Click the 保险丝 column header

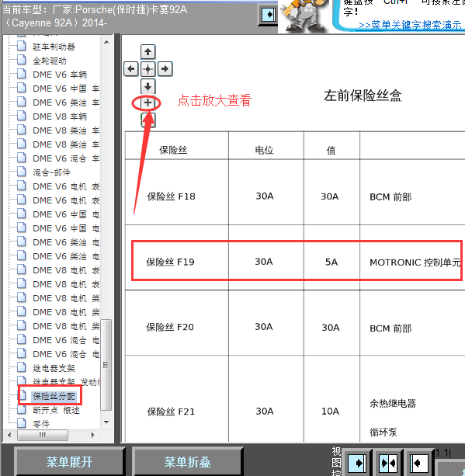(173, 150)
